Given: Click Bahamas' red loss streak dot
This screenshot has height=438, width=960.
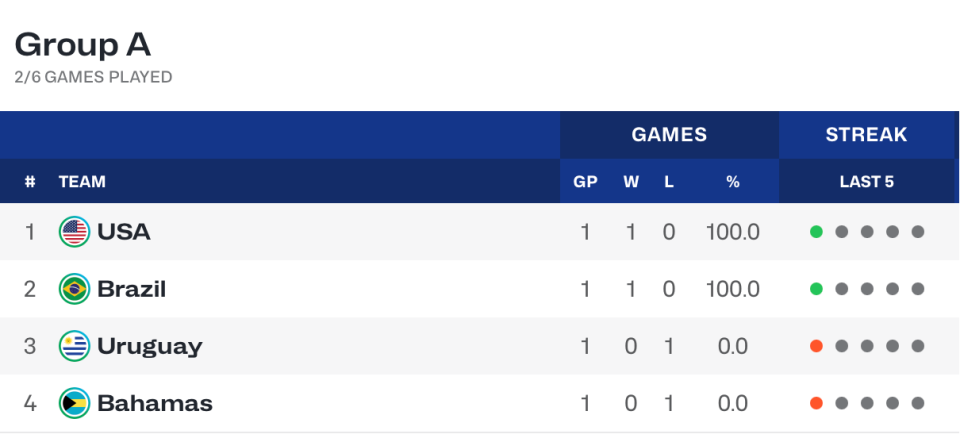Looking at the screenshot, I should (816, 403).
